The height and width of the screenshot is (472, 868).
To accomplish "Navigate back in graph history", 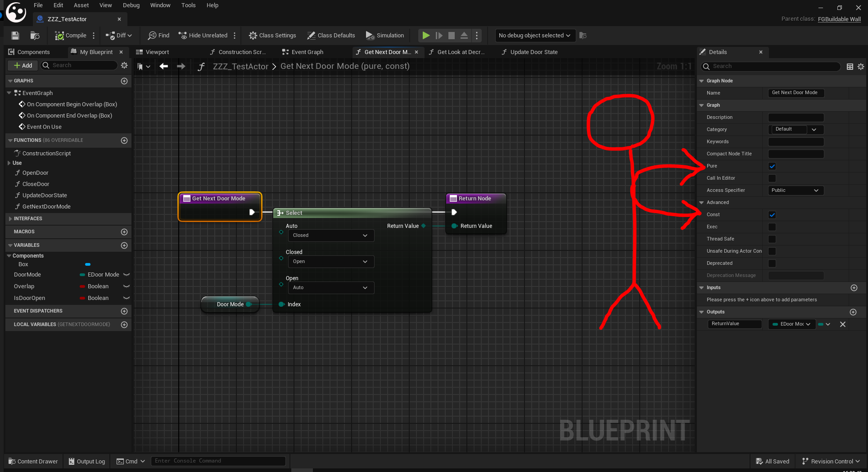I will pos(164,66).
